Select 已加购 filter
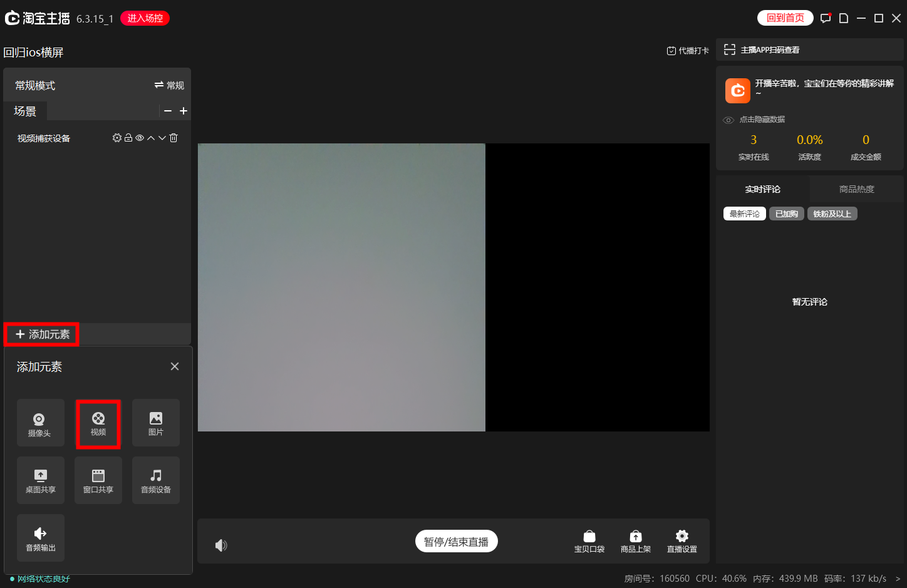 [787, 214]
